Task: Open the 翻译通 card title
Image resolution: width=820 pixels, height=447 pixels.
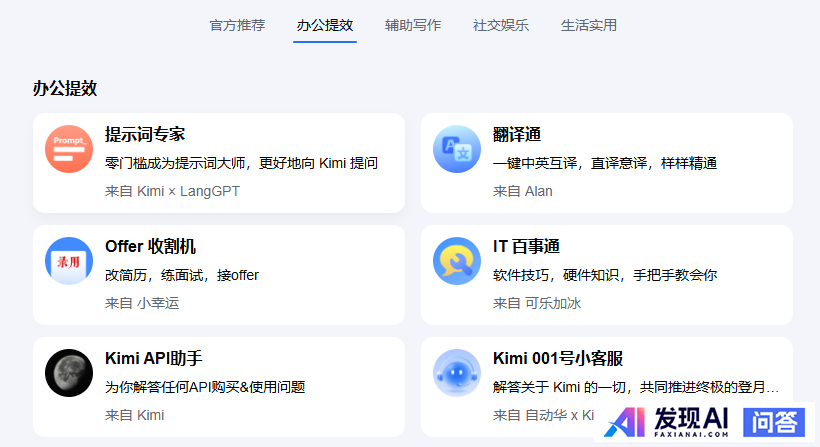Action: tap(517, 134)
